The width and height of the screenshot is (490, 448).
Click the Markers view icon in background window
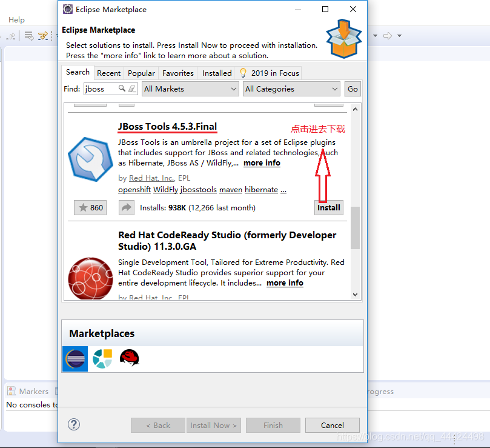pos(12,391)
